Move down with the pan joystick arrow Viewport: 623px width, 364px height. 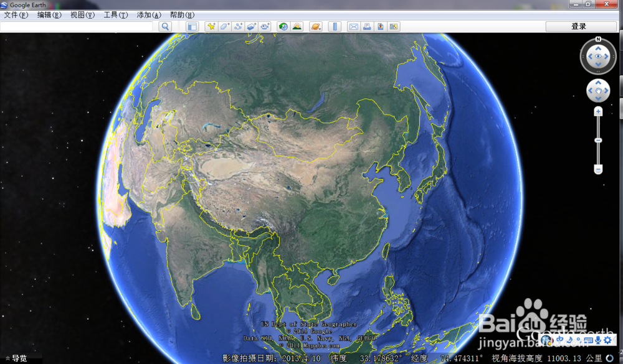point(598,98)
